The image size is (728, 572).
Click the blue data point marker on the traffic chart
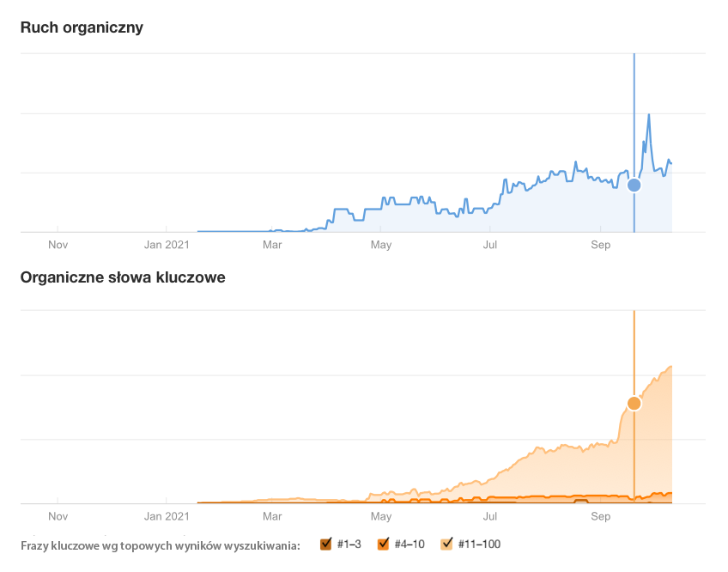(634, 185)
